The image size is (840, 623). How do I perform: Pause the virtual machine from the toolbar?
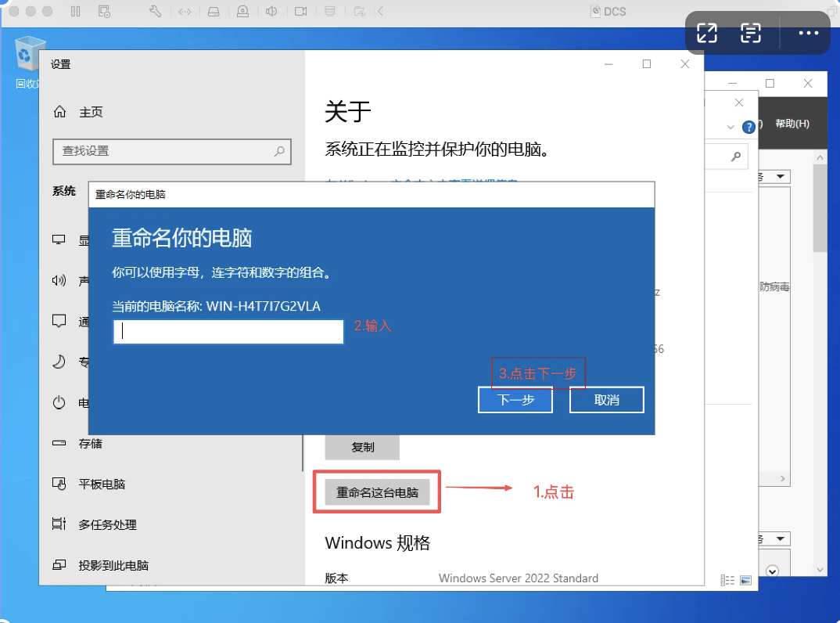[x=75, y=11]
